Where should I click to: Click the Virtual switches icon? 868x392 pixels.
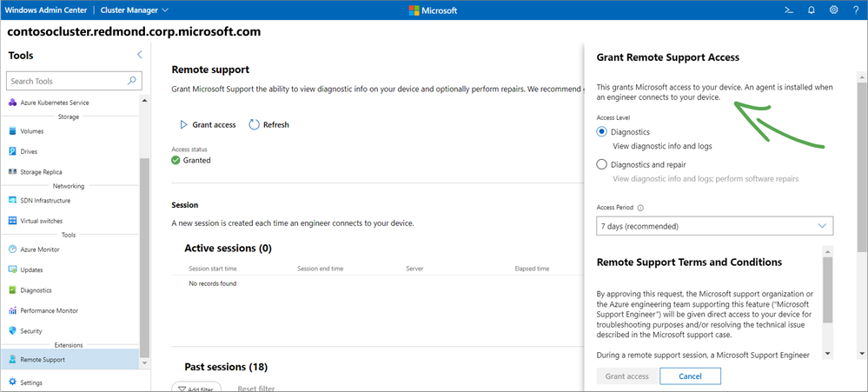[x=12, y=221]
